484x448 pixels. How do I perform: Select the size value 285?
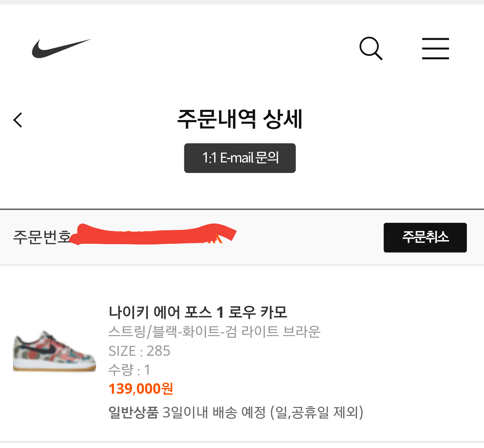(159, 351)
